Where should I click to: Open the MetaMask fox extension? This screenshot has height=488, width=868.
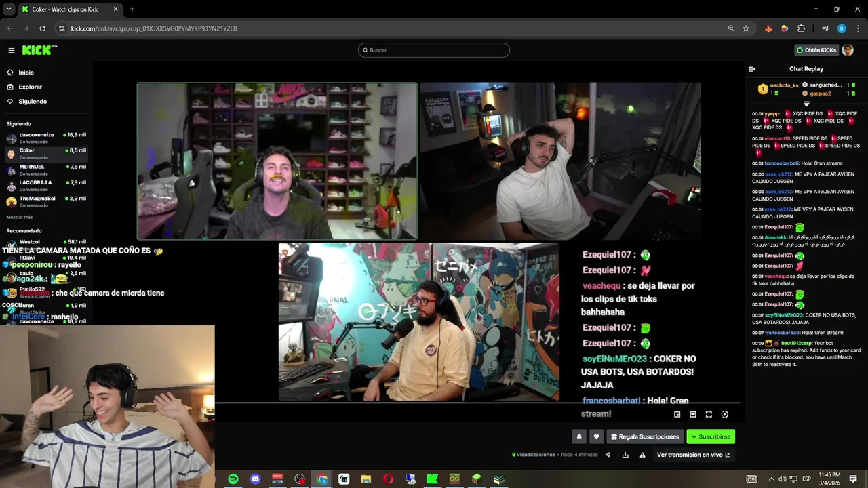[x=768, y=28]
